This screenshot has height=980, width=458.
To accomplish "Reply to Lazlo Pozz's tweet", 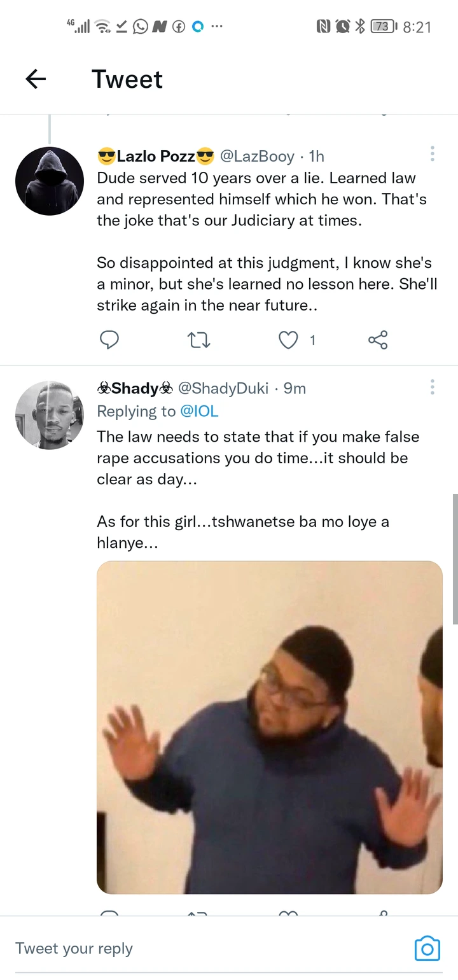I will coord(109,340).
